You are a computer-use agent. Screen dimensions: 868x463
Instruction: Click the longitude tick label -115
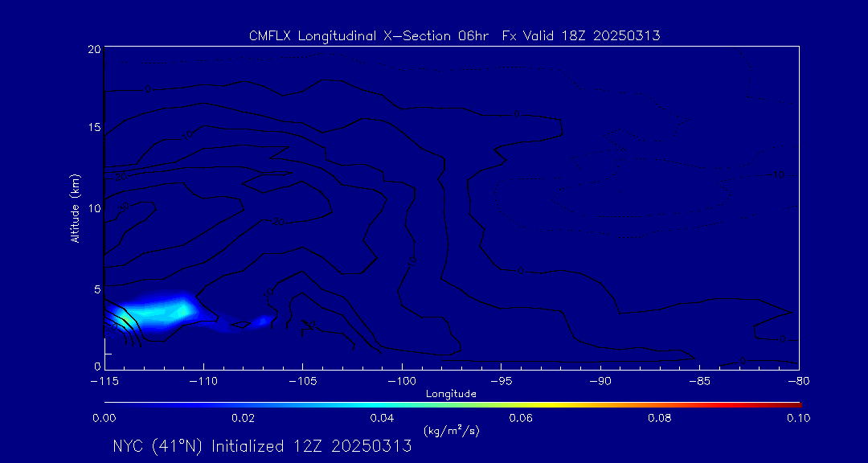tap(104, 382)
